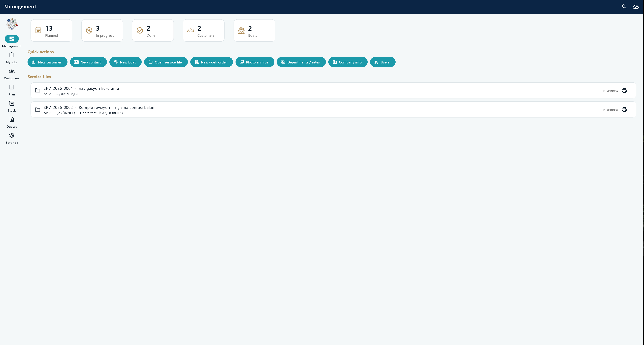The image size is (644, 345).
Task: Open the navigasyon kurulumu service file row
Action: (x=333, y=90)
